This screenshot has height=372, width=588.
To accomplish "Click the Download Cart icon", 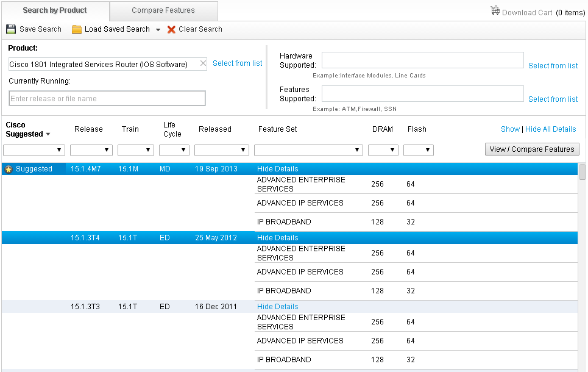I will point(495,10).
